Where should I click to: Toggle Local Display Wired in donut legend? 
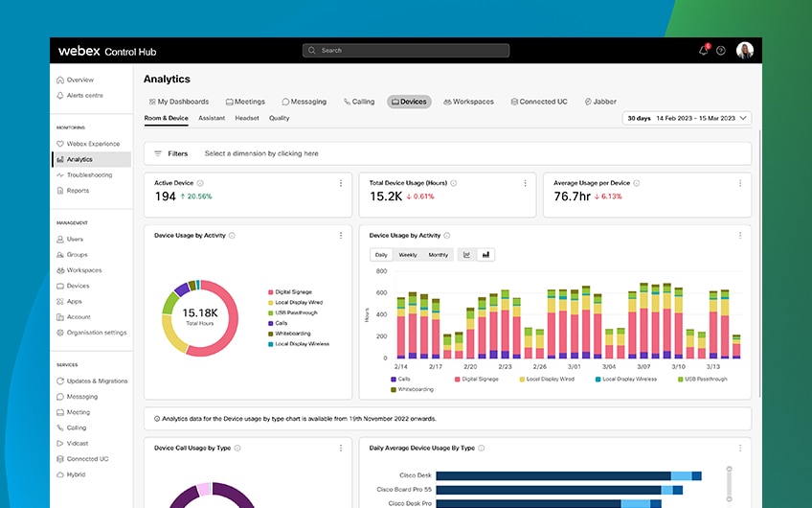tap(295, 302)
